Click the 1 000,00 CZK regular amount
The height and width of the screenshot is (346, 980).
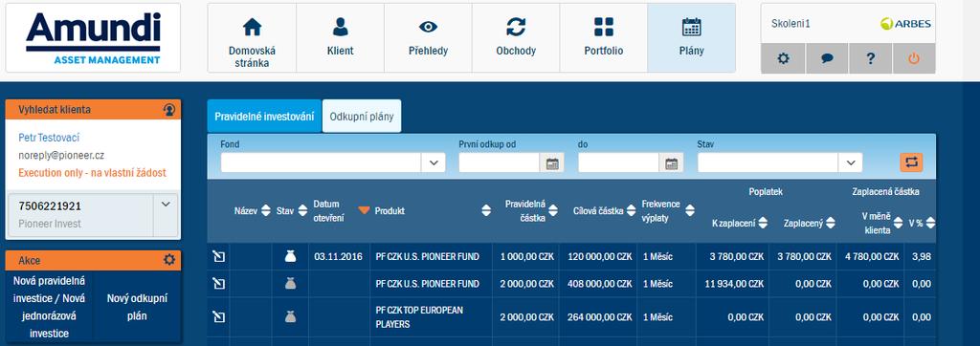[527, 257]
